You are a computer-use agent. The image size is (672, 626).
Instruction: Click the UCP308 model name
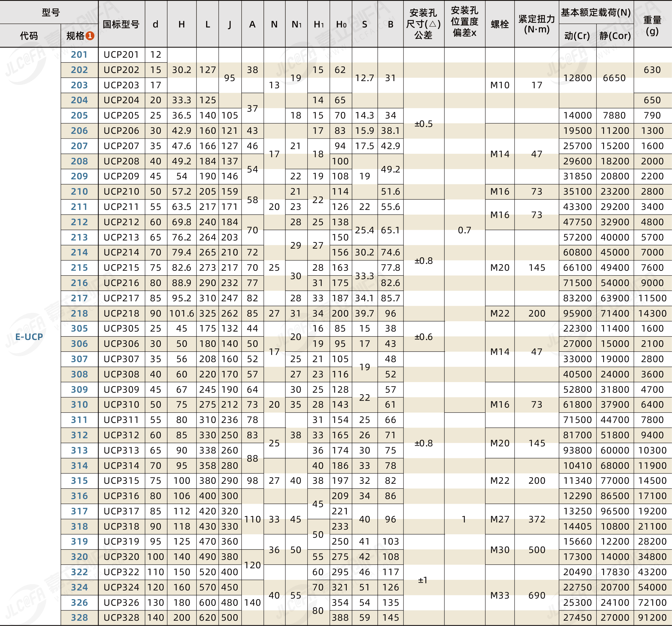click(x=121, y=374)
